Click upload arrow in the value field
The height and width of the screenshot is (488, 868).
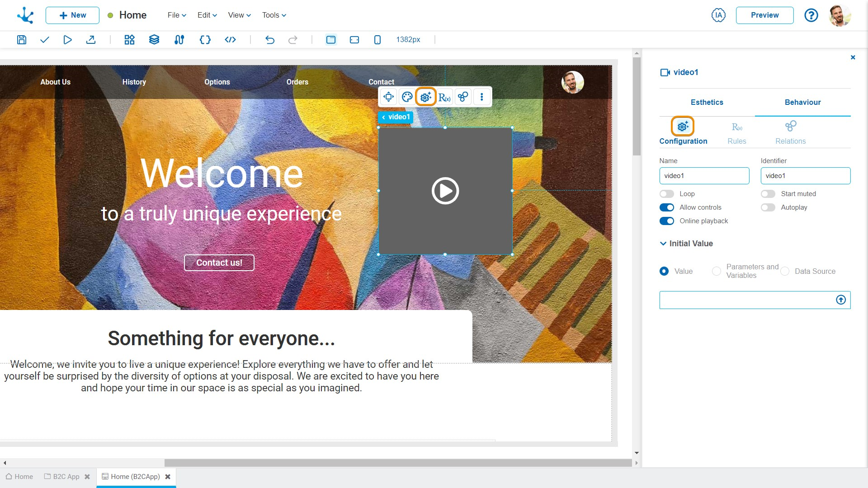point(840,300)
